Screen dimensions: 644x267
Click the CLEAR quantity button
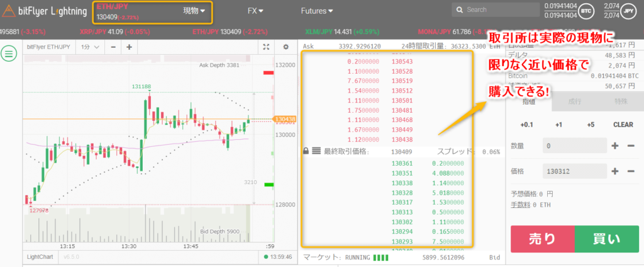(623, 125)
